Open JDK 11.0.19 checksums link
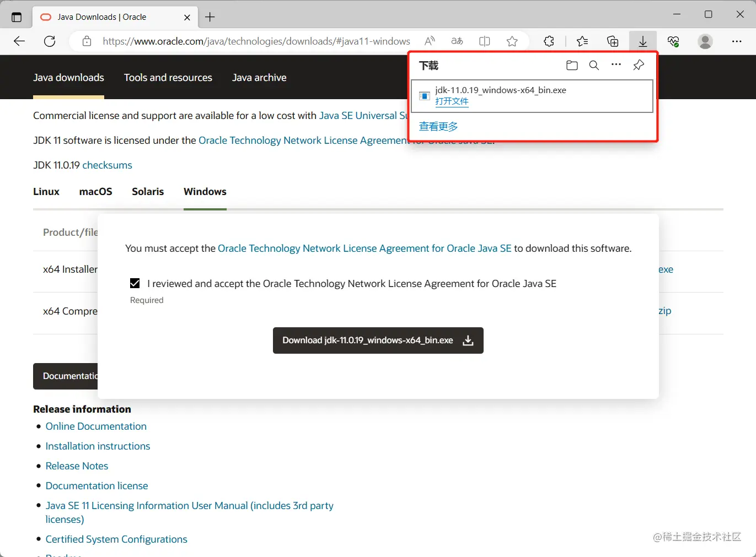Viewport: 756px width, 557px height. (107, 165)
